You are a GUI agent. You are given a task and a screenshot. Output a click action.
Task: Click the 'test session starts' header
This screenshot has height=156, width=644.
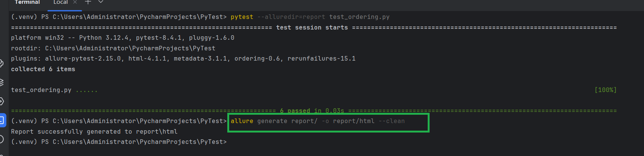pos(312,28)
